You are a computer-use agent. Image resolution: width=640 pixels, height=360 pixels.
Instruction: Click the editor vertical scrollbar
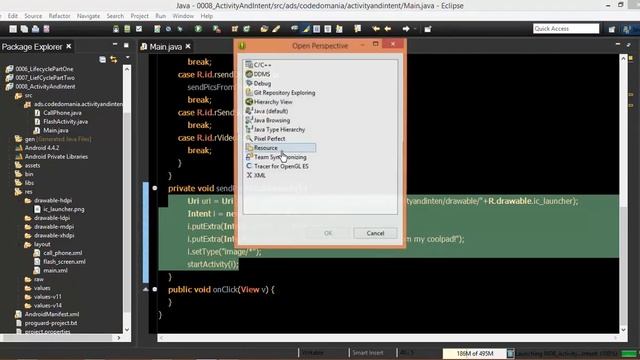[x=623, y=194]
